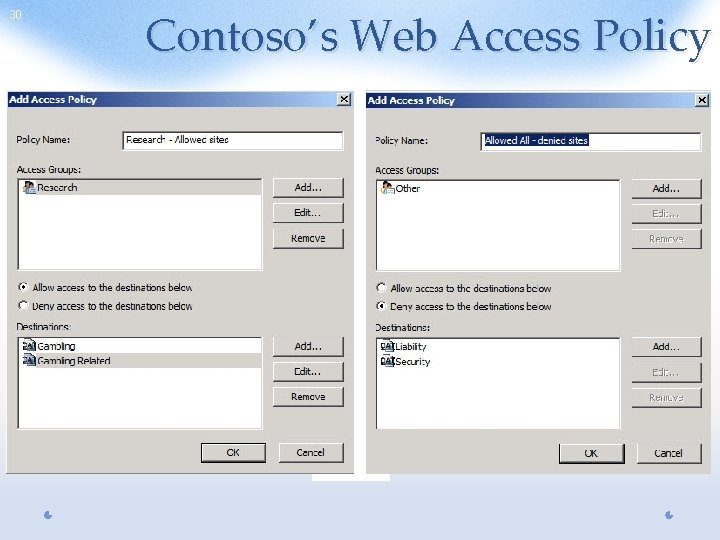This screenshot has height=540, width=720.
Task: Confirm Research policy with OK button
Action: 233,453
